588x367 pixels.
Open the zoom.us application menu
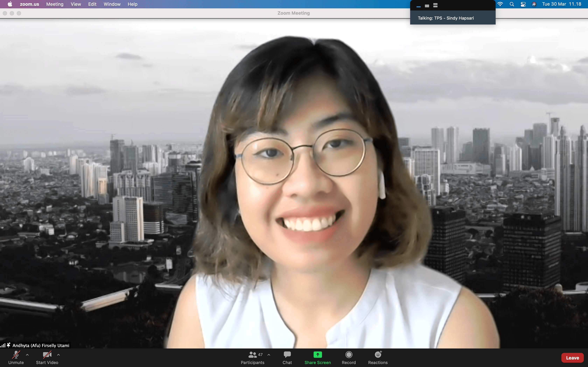tap(29, 4)
